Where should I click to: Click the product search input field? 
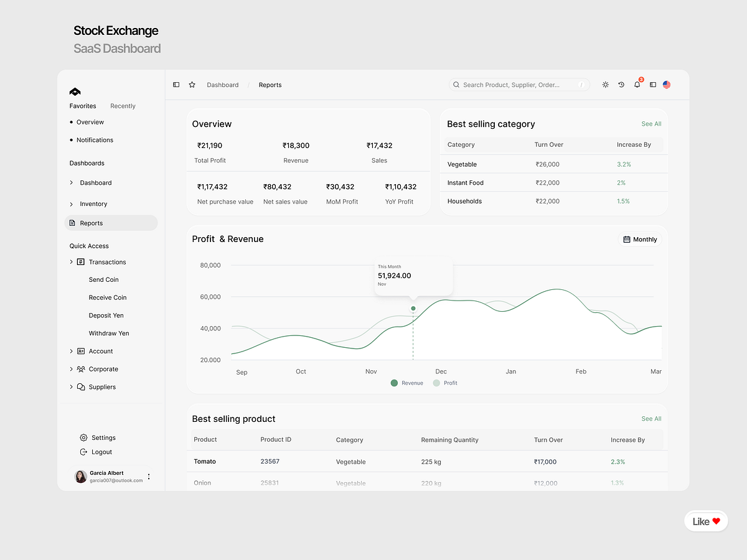pyautogui.click(x=520, y=85)
